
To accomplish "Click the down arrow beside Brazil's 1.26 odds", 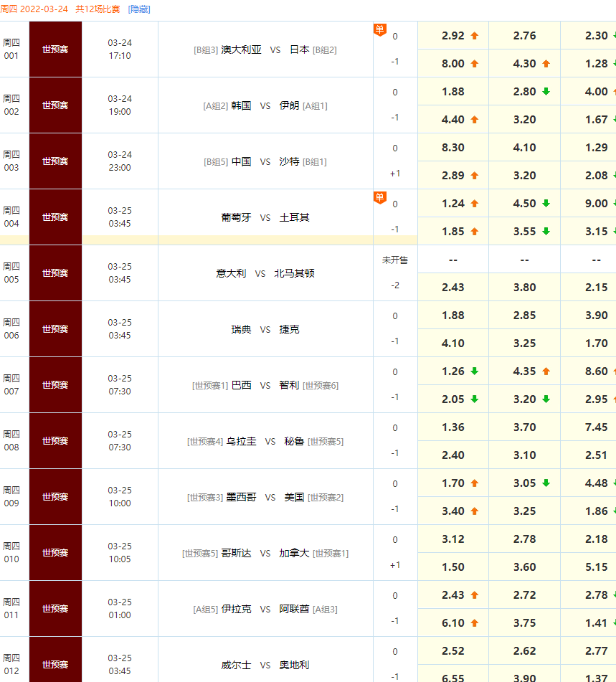I will pos(473,371).
